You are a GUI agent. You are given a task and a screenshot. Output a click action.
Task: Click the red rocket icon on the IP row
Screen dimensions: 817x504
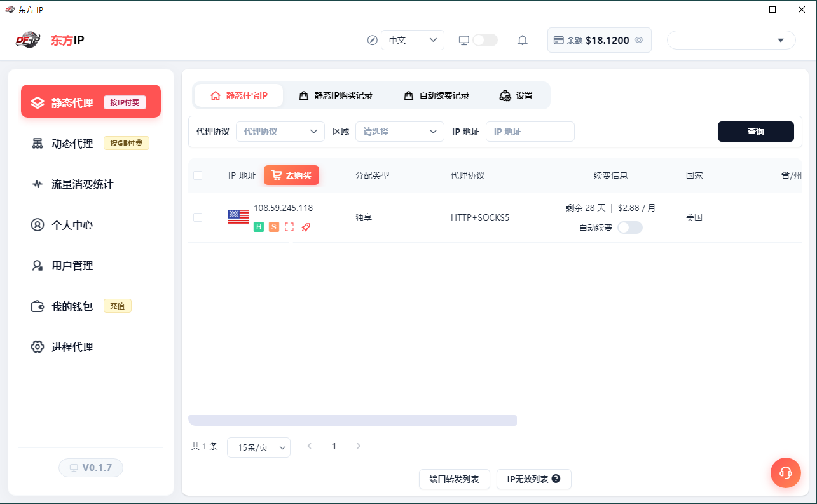tap(306, 227)
